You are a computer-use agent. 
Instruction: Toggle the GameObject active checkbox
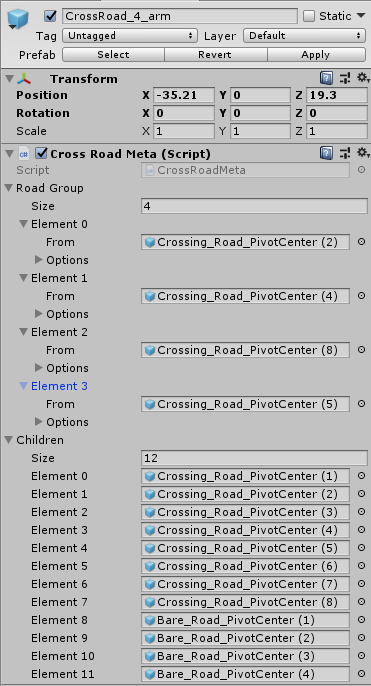(x=51, y=16)
